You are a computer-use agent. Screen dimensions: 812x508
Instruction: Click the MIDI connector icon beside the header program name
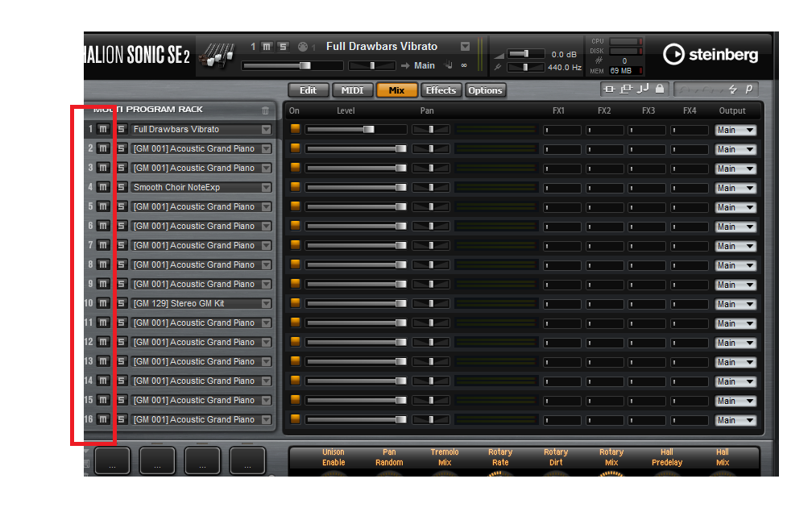(x=303, y=47)
